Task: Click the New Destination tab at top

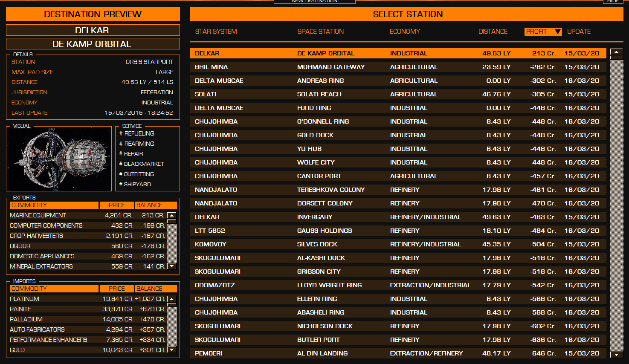Action: (x=315, y=1)
